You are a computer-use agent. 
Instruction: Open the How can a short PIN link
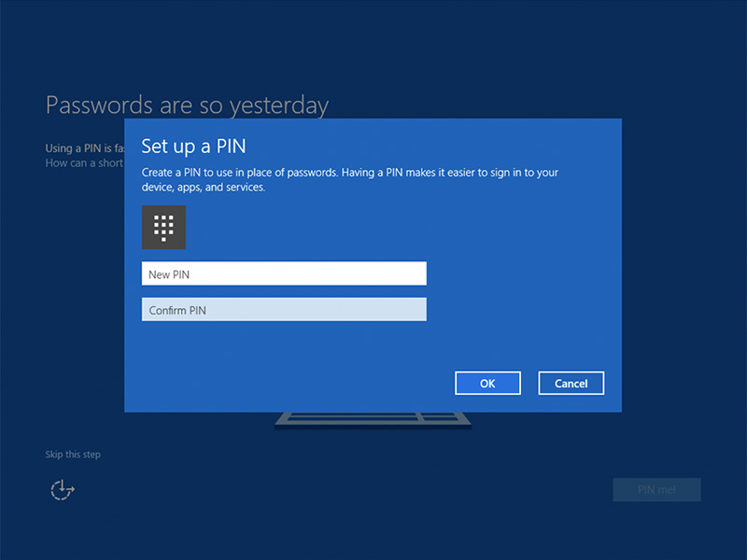[84, 162]
